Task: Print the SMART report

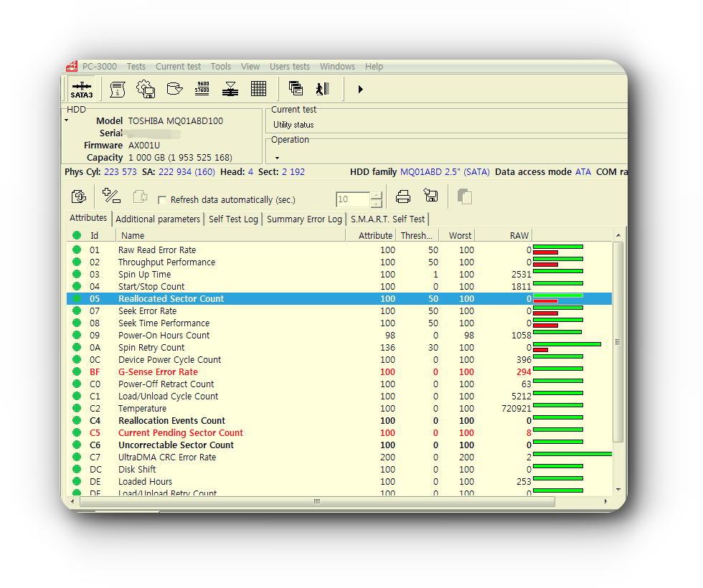Action: pos(403,196)
